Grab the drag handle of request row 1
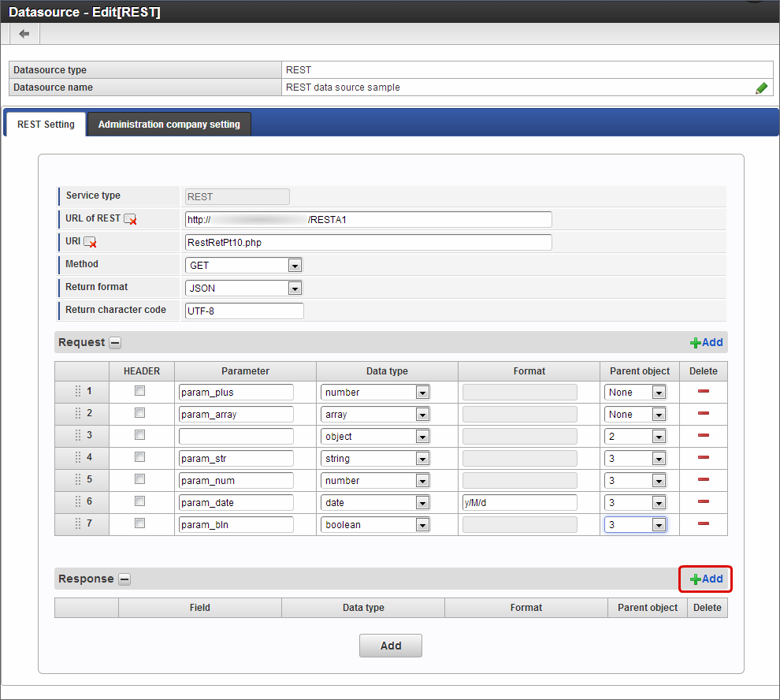 [77, 391]
